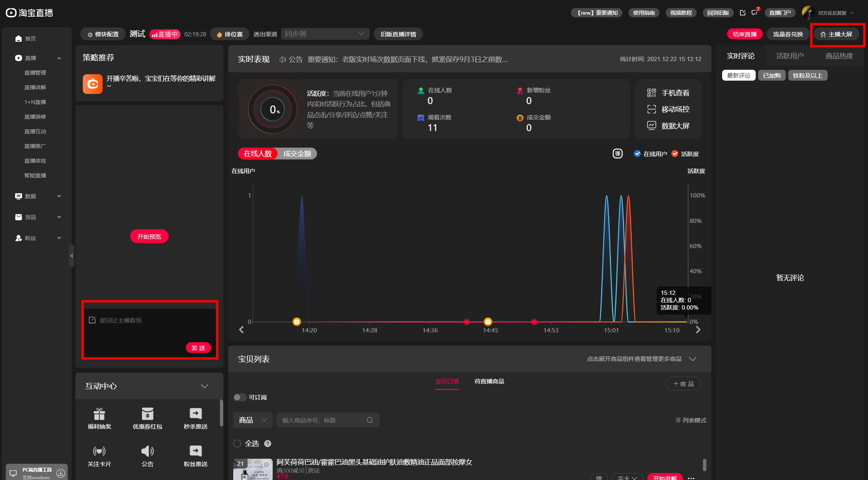
Task: Open the 商品 filter dropdown
Action: [253, 420]
